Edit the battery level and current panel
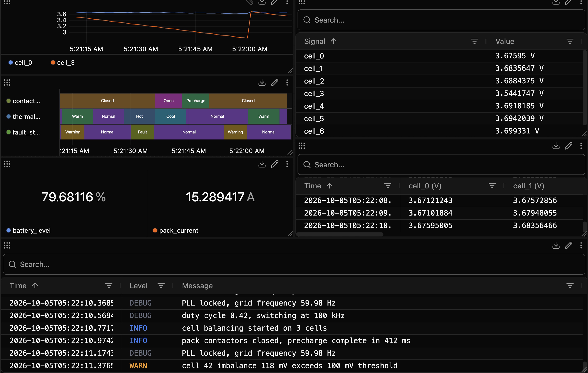Image resolution: width=588 pixels, height=373 pixels. (275, 164)
